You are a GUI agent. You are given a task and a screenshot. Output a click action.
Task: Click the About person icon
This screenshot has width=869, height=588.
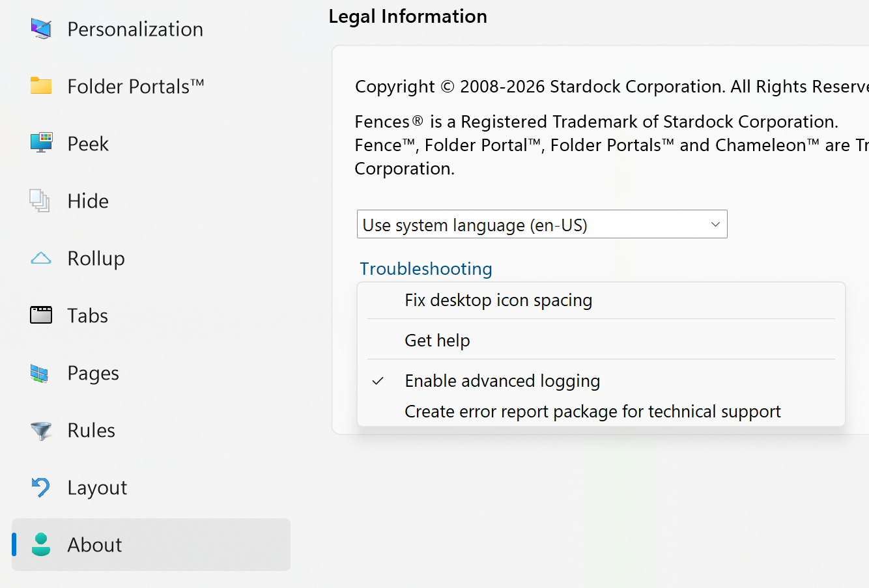pyautogui.click(x=40, y=545)
